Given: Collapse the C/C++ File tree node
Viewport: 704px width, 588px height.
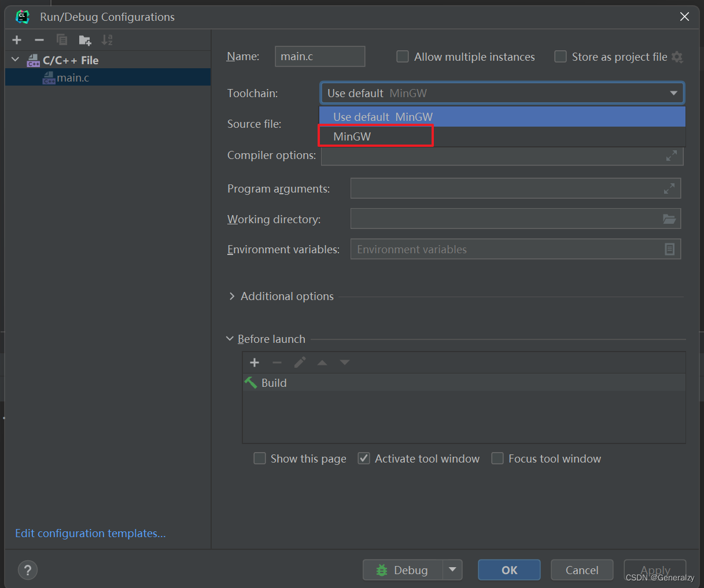Looking at the screenshot, I should 16,60.
